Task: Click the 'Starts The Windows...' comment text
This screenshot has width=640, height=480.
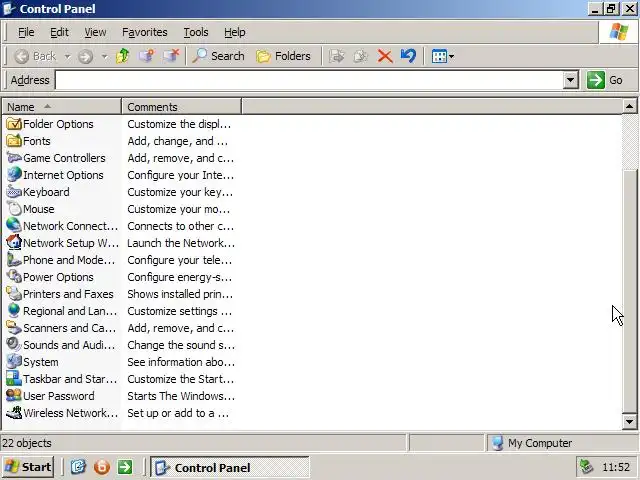Action: 181,396
